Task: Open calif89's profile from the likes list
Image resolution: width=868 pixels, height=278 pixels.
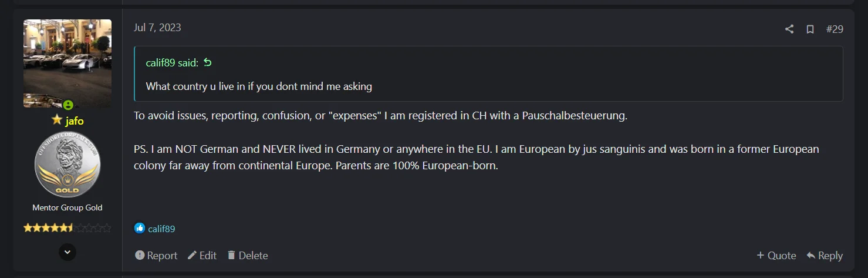Action: click(x=161, y=229)
